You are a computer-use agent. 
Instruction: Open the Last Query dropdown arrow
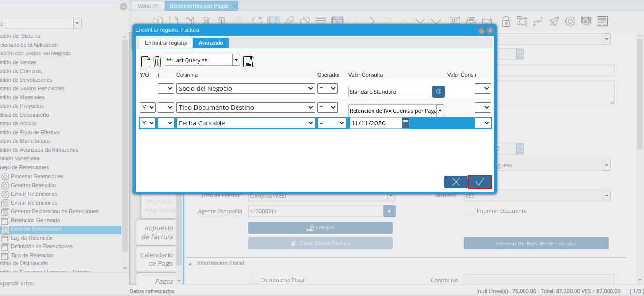[x=236, y=60]
